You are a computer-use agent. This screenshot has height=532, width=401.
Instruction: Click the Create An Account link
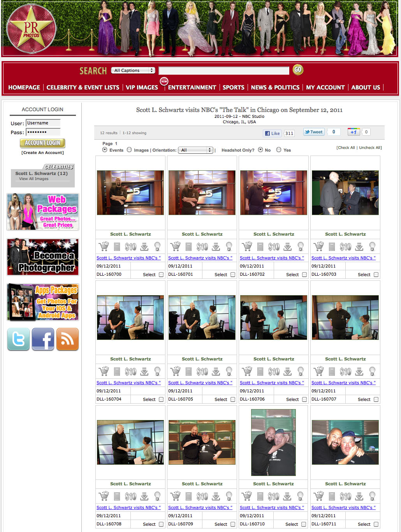point(42,153)
